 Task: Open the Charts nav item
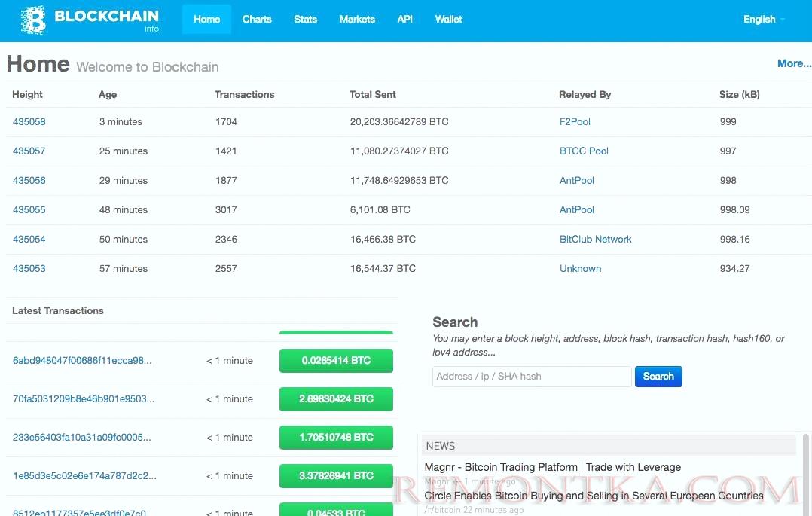pos(257,19)
